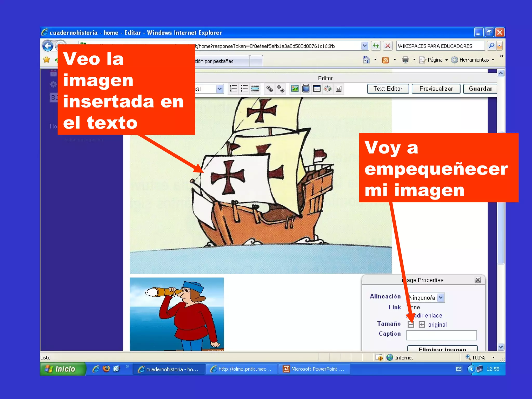Switch to olmo.pntic.mec taskbar window
Screen dimensions: 532x399
[242, 369]
